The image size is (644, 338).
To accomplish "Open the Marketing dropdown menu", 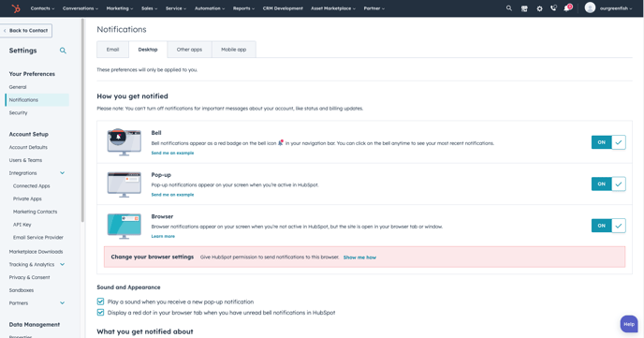I will coord(120,8).
